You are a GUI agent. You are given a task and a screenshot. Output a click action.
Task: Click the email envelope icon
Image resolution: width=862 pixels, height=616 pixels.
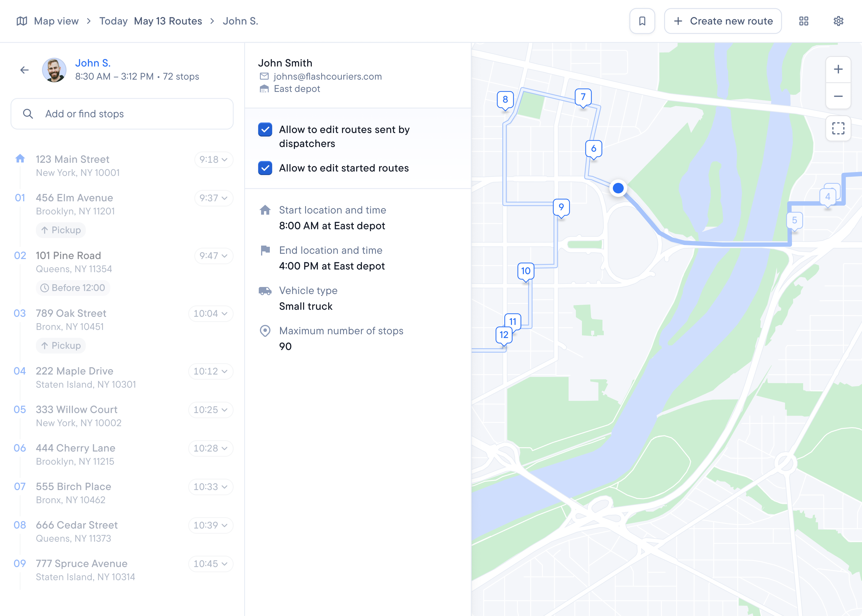(x=264, y=76)
